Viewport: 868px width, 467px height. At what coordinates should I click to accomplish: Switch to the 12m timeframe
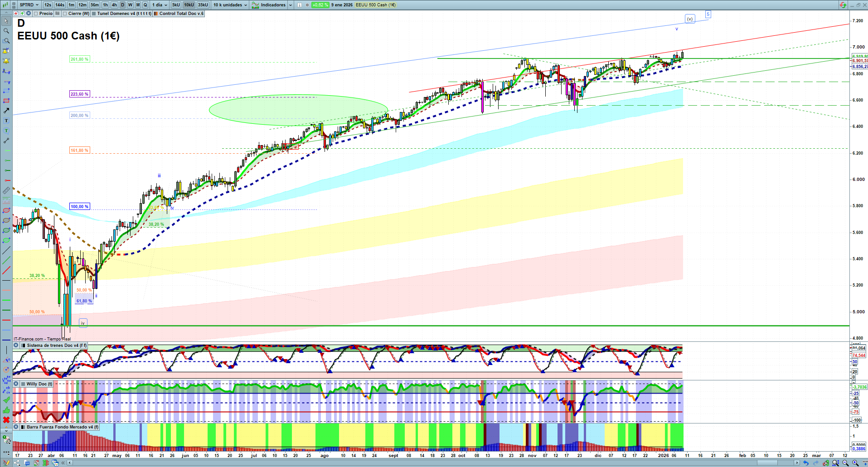(82, 5)
